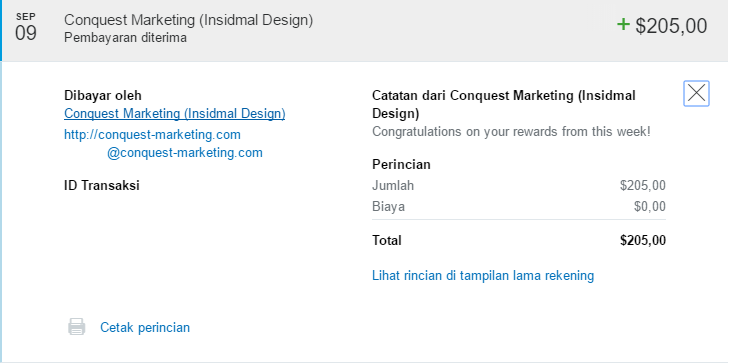Click the printer icon

tap(77, 327)
